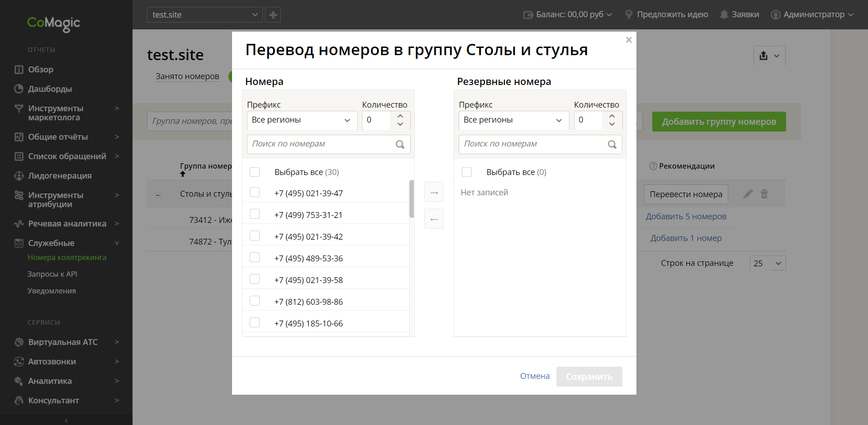Click the Консультант icon
The height and width of the screenshot is (425, 868).
19,401
